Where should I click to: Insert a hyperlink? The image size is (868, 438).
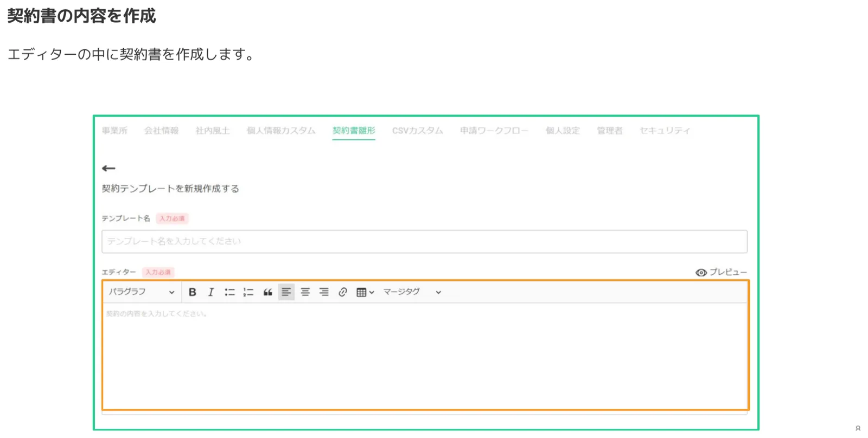click(x=343, y=292)
